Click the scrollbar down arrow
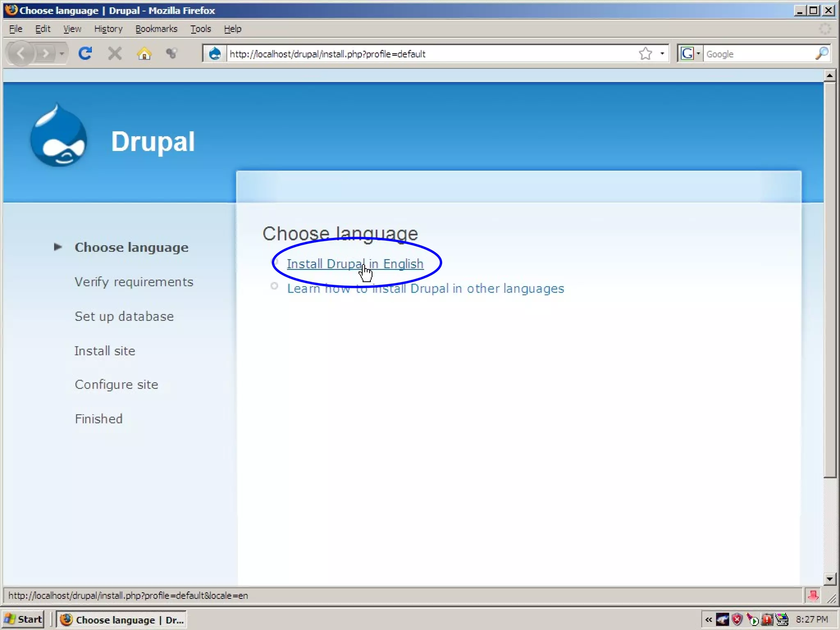The width and height of the screenshot is (840, 630). point(829,579)
